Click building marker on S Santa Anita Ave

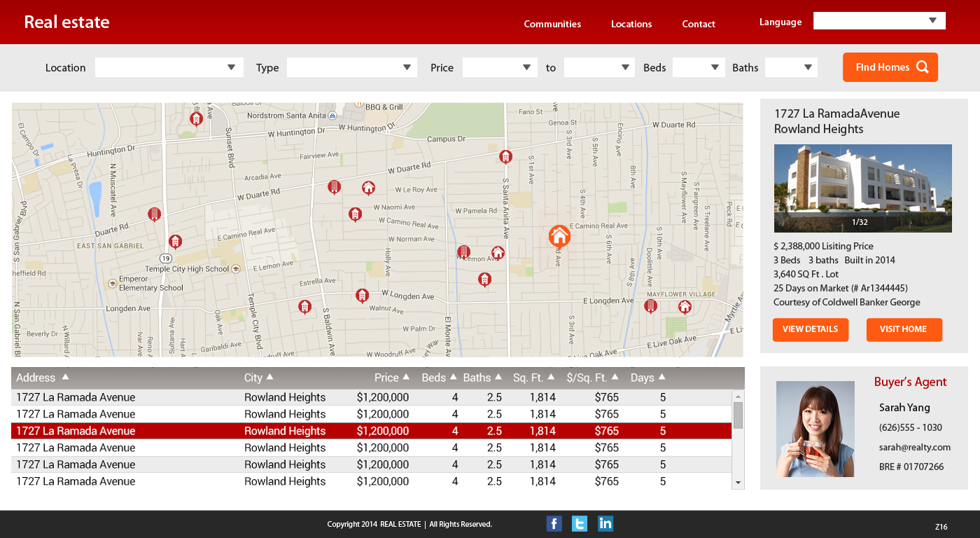coord(505,156)
